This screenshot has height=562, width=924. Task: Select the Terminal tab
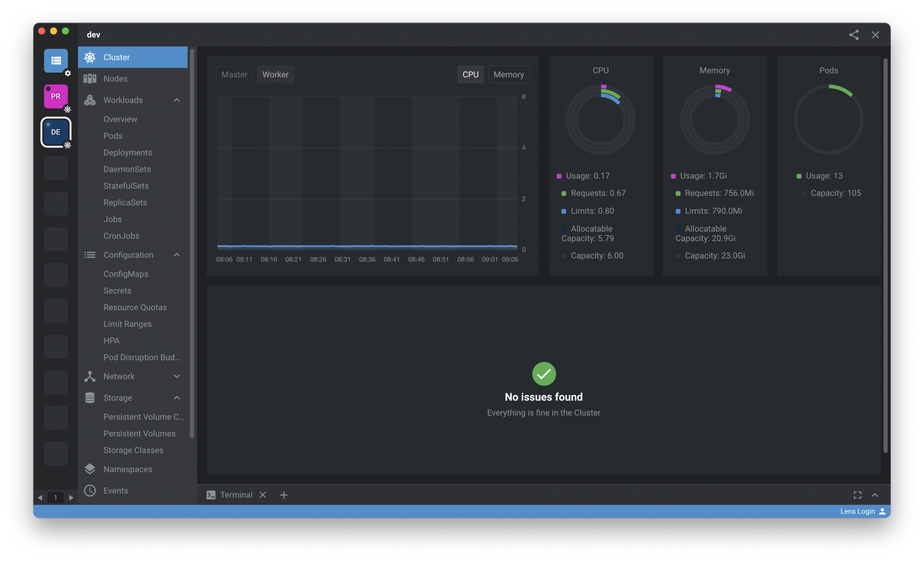pyautogui.click(x=236, y=495)
